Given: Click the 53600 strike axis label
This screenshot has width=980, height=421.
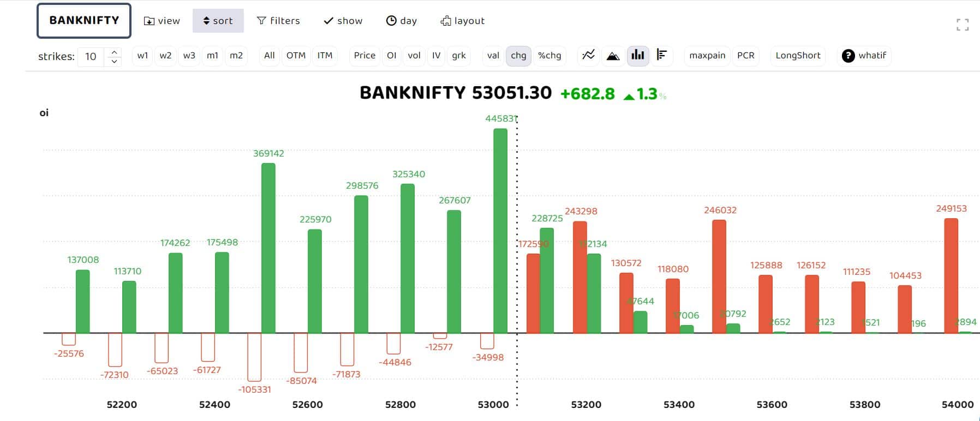Looking at the screenshot, I should click(772, 405).
